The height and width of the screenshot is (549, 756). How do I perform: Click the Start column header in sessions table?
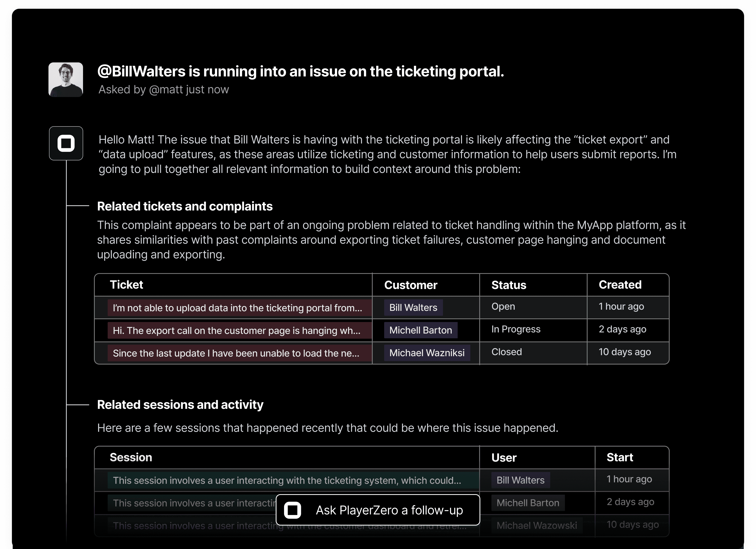620,457
